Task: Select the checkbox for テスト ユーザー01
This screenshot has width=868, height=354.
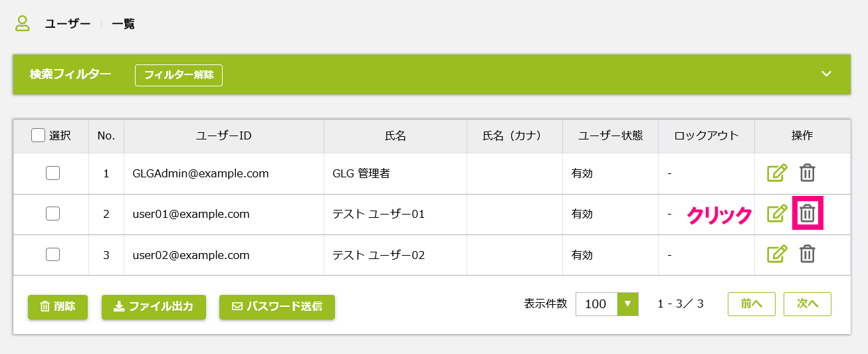Action: coord(53,214)
